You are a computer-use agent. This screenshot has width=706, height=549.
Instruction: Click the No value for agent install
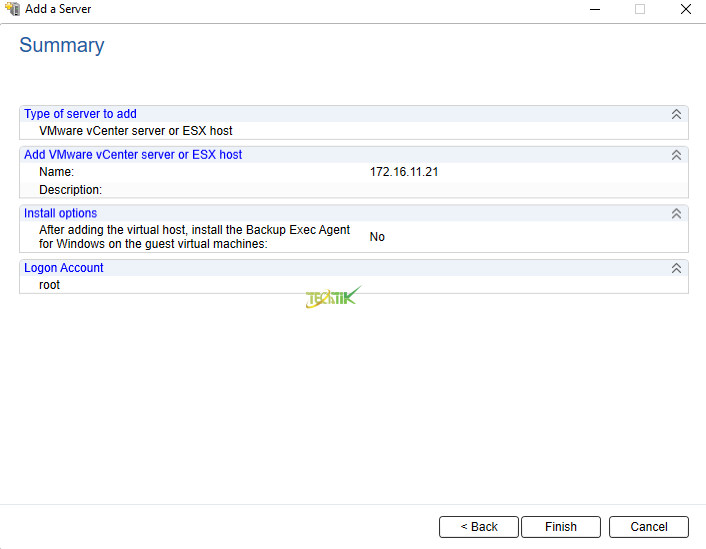point(377,237)
